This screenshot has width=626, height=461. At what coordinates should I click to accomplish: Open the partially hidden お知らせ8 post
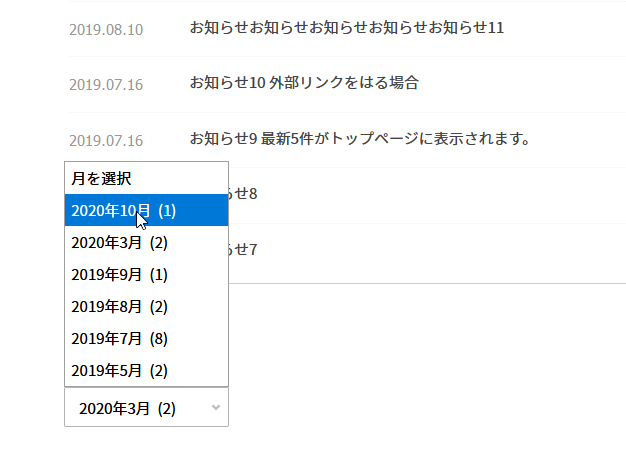244,194
